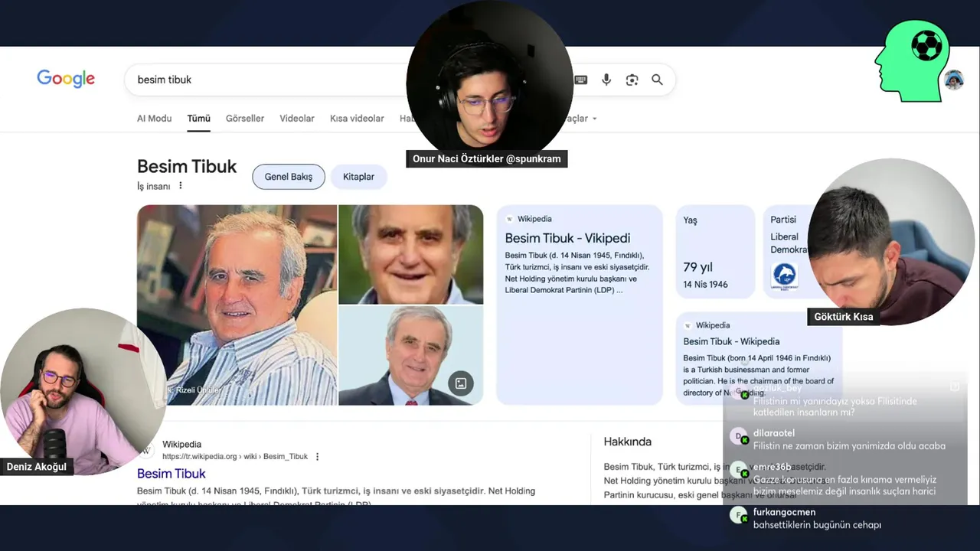Open three-dot menu next to Wikipedia result URL
Screen dimensions: 980x551
[317, 457]
